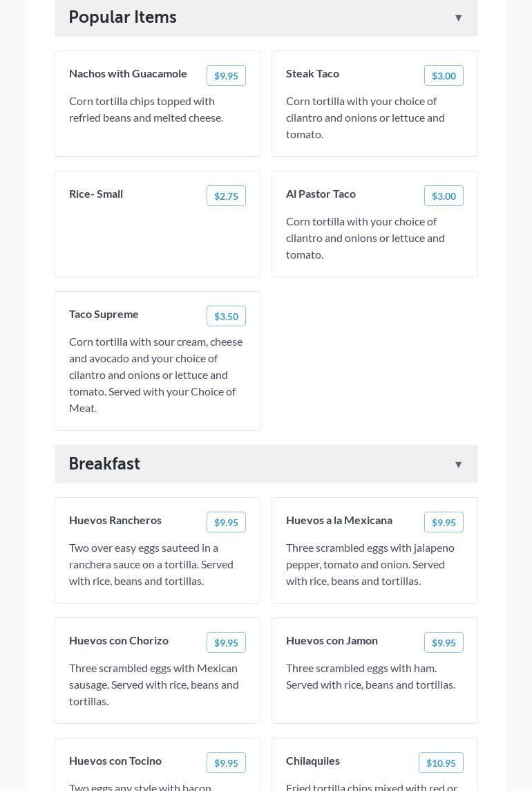Open the Huevos Rancheros item title
Screen dimensions: 532x791
(115, 520)
